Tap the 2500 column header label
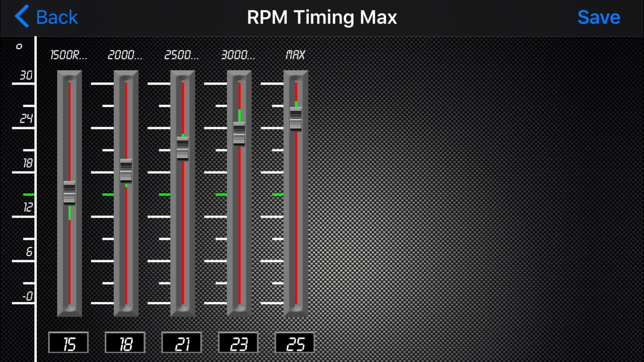The height and width of the screenshot is (362, 644). point(182,55)
